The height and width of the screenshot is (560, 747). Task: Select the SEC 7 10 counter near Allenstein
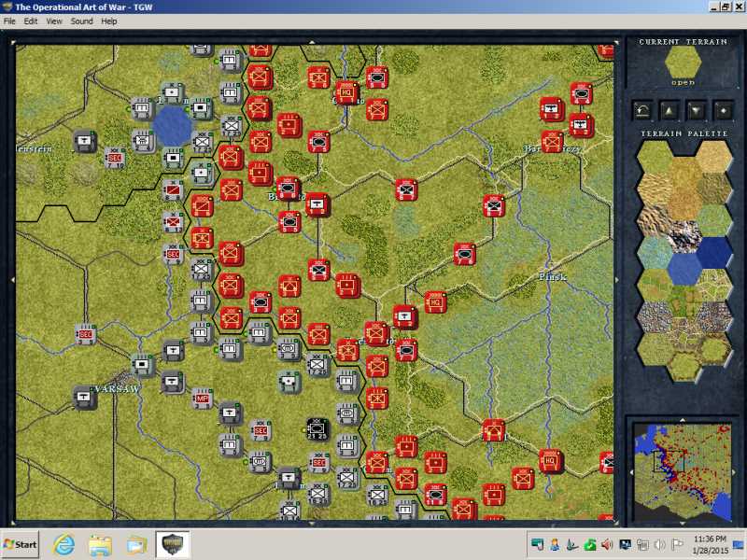coord(115,158)
